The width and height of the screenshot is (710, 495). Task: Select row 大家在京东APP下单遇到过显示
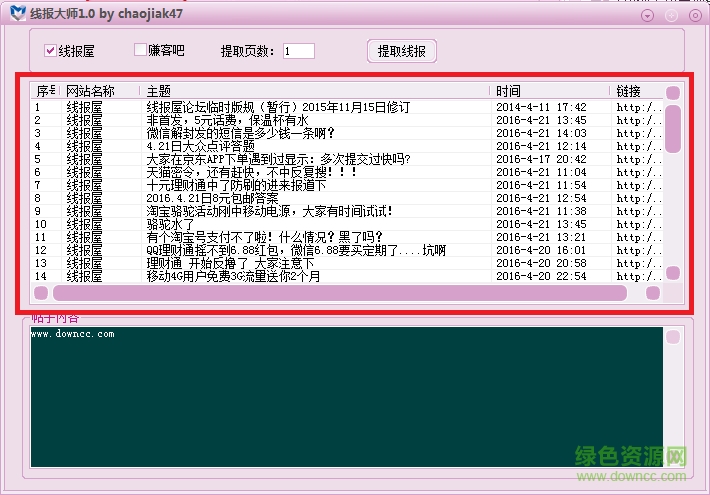pos(347,159)
